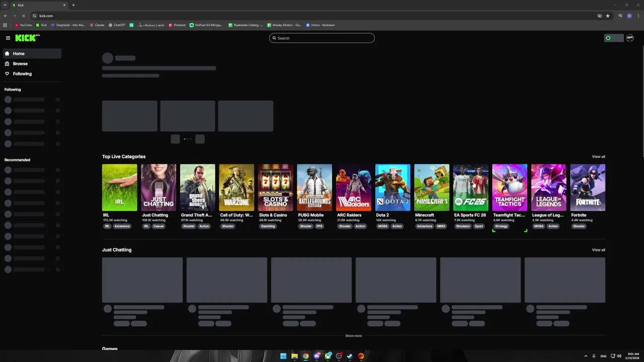Stop page loading with the X button

(x=23, y=16)
